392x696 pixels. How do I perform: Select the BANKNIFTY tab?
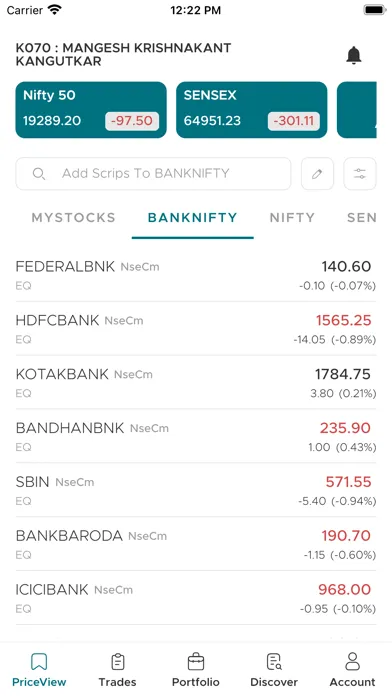click(x=193, y=218)
